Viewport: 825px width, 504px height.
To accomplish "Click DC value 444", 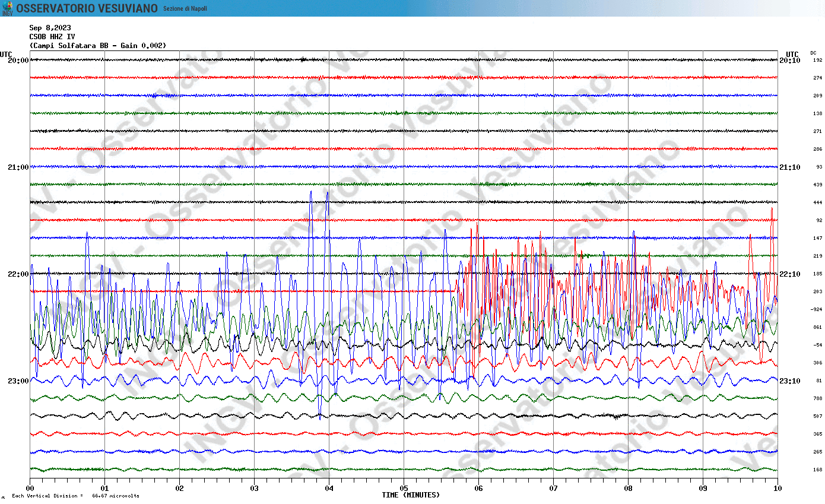I will point(818,202).
